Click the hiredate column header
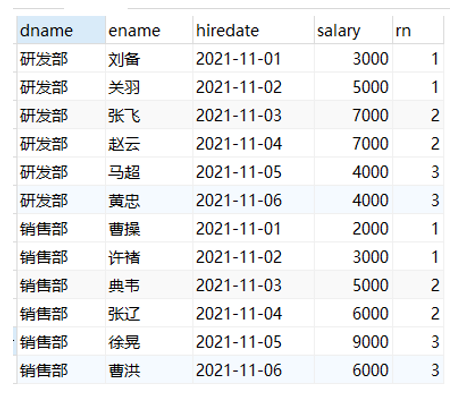 (253, 30)
